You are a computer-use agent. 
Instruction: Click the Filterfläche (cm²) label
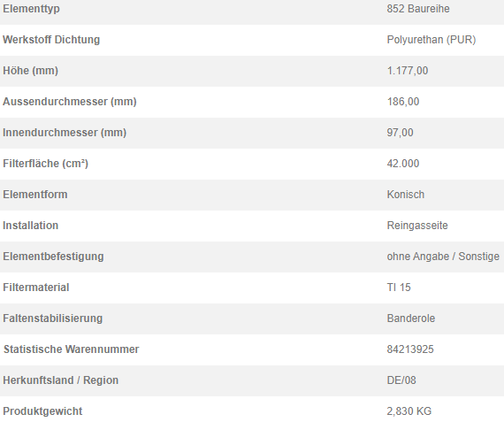45,164
